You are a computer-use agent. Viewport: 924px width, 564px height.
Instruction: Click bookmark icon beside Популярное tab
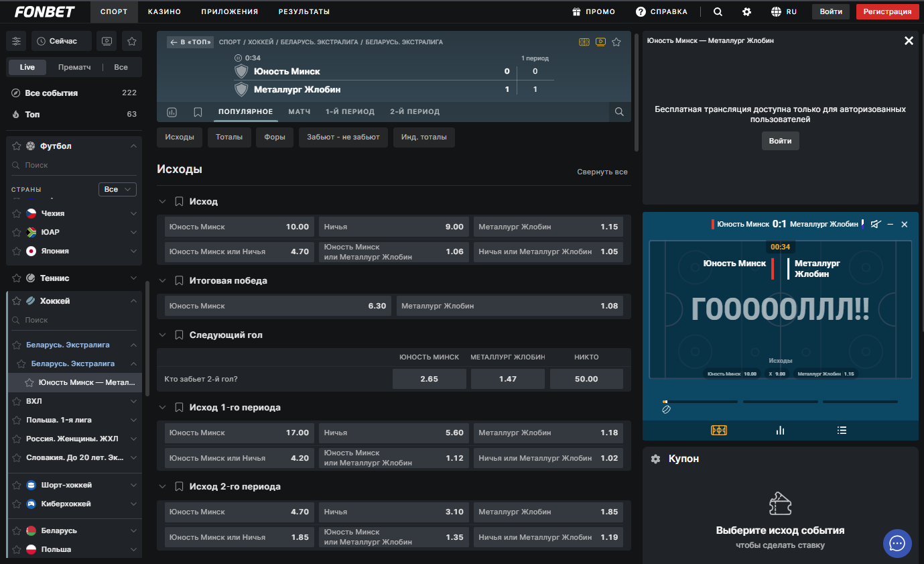[198, 112]
